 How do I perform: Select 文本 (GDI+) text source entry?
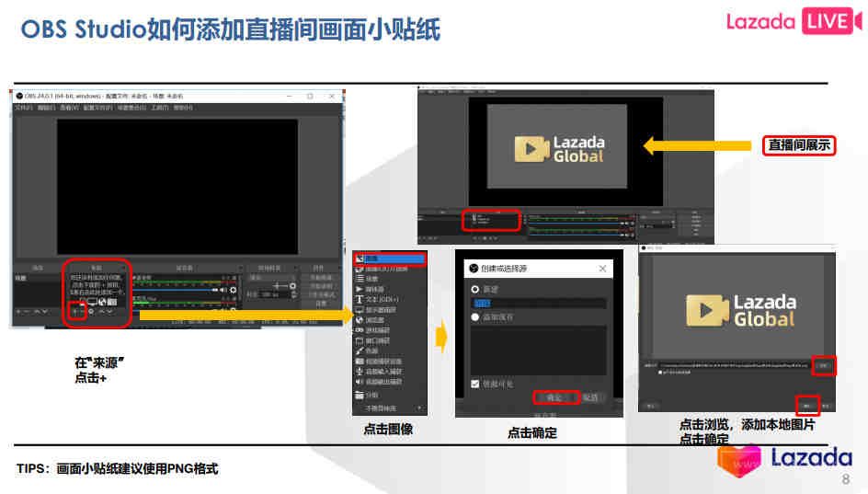point(390,299)
